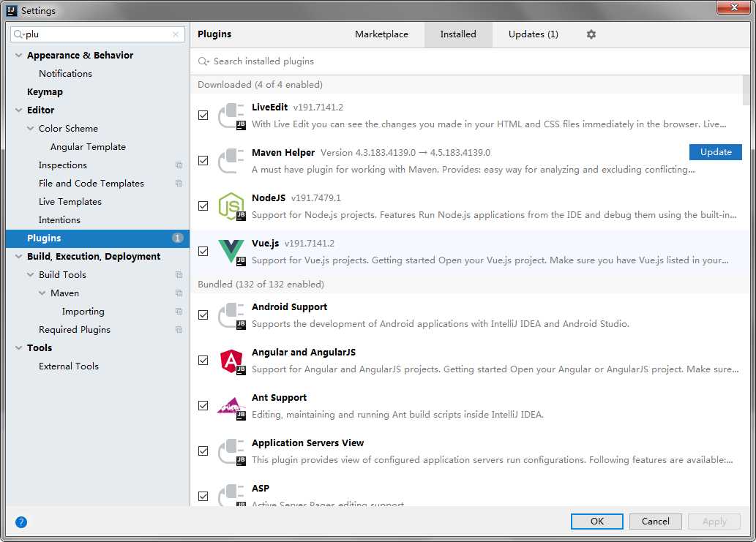Collapse the Maven tree node
Screen dimensions: 756x542
42,293
